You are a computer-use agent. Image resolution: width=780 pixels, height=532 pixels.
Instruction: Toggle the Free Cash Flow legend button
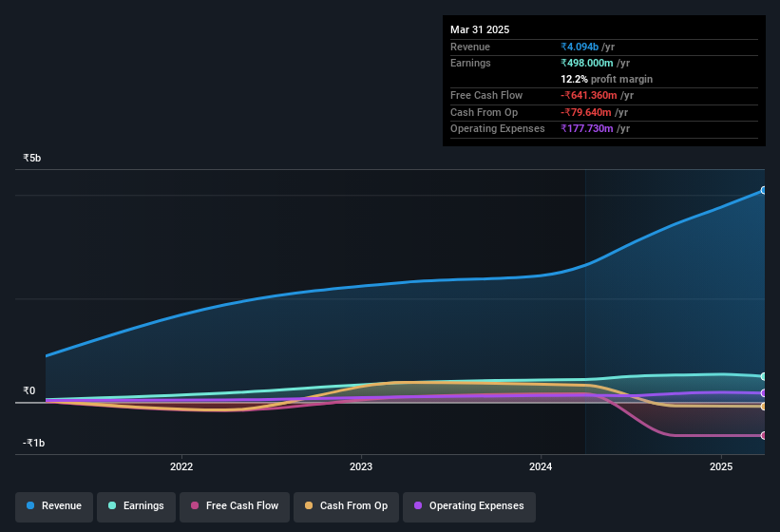(x=235, y=506)
